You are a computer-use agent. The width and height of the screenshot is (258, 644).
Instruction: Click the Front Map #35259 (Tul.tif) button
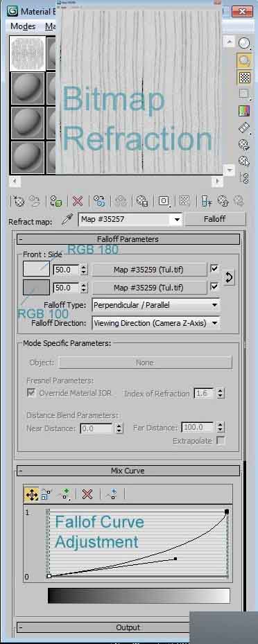149,270
